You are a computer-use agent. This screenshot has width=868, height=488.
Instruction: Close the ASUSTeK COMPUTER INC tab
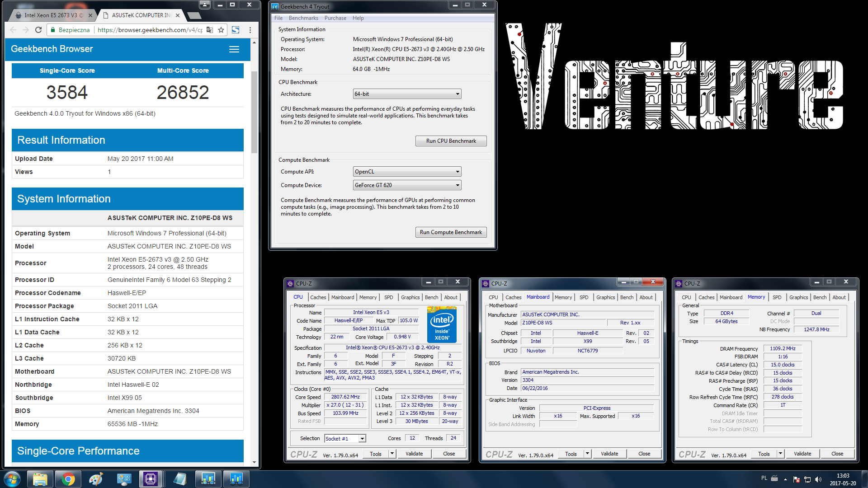(x=178, y=15)
